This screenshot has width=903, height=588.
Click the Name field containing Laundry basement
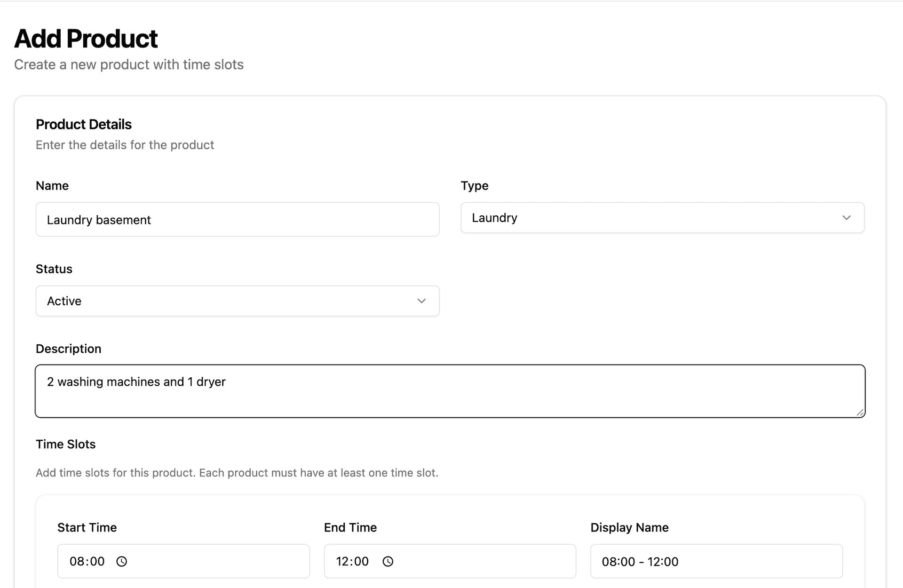tap(238, 220)
